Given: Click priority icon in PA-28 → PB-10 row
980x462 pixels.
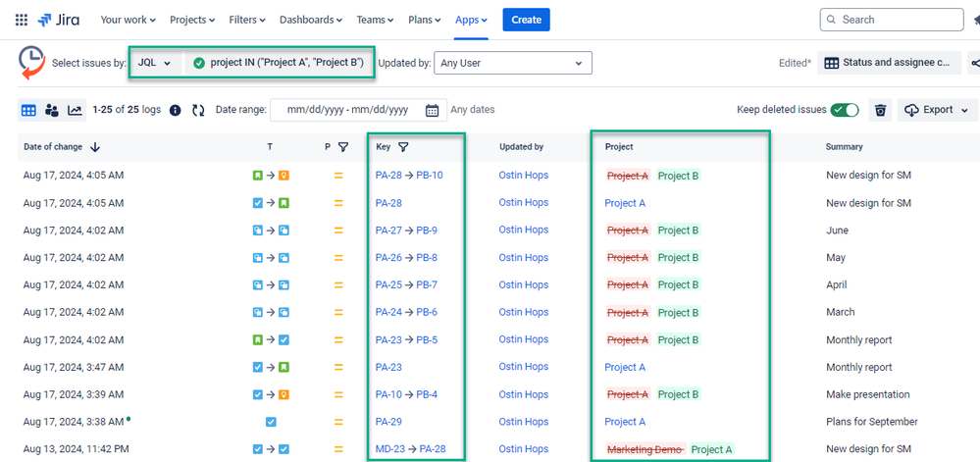Looking at the screenshot, I should click(338, 176).
